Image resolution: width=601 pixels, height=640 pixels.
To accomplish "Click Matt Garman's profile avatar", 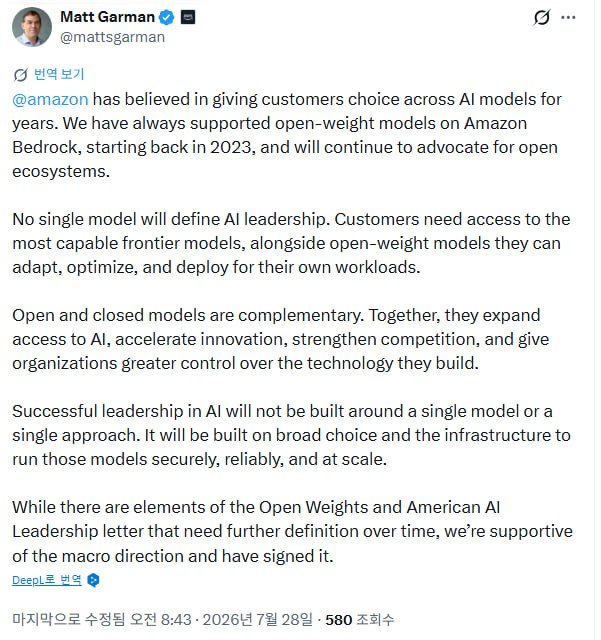I will point(32,27).
